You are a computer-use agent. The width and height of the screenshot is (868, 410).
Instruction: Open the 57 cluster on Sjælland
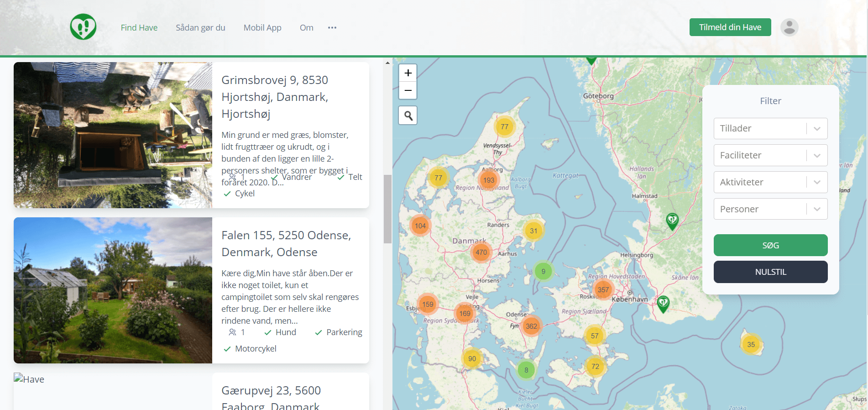pyautogui.click(x=595, y=336)
